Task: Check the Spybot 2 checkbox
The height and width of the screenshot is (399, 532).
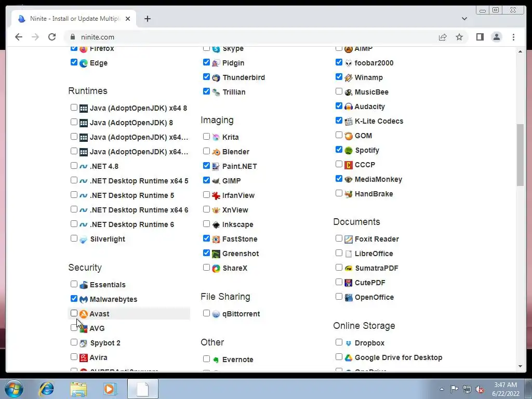Action: 74,342
